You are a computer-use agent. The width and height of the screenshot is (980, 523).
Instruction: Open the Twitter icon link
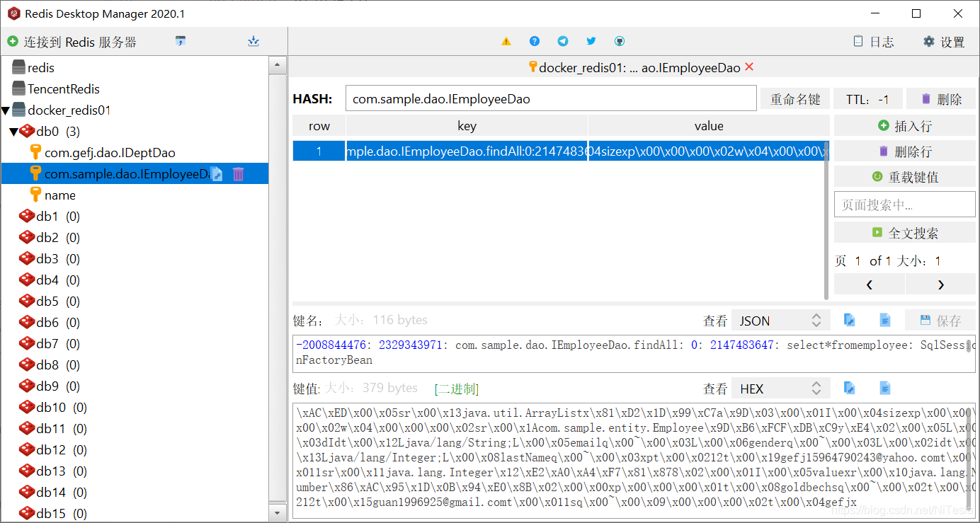pyautogui.click(x=591, y=42)
